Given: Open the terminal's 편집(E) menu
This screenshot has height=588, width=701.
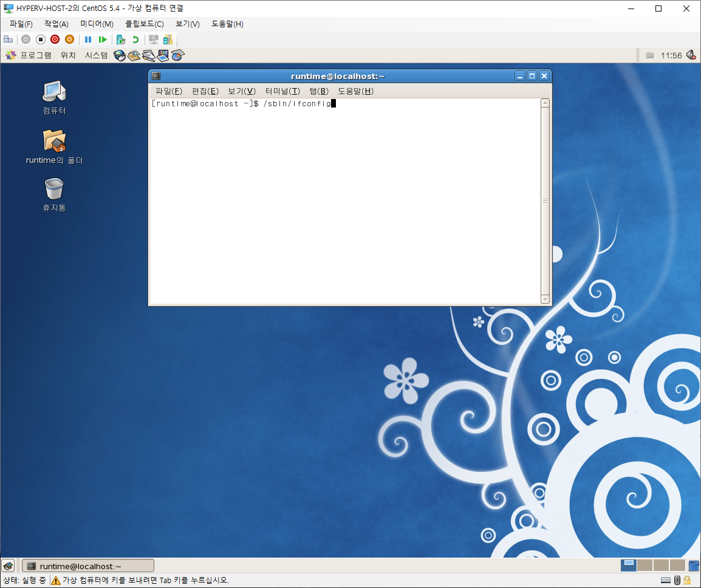Looking at the screenshot, I should 205,91.
